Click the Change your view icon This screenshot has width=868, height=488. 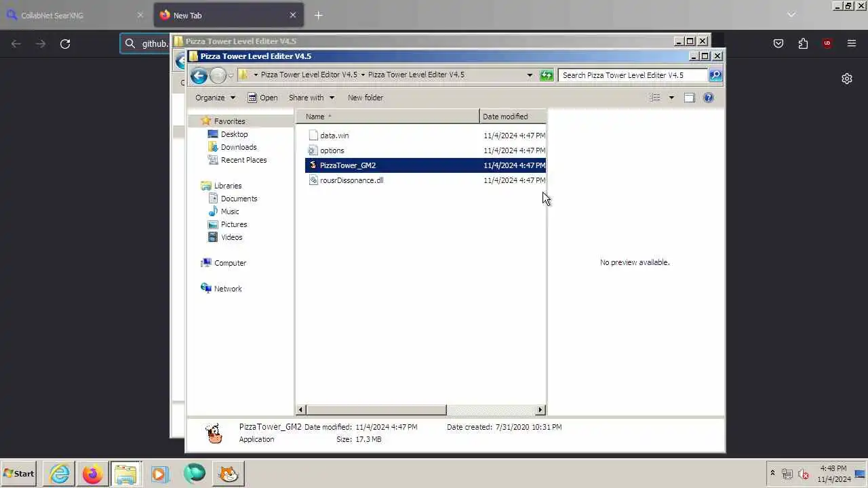click(655, 98)
